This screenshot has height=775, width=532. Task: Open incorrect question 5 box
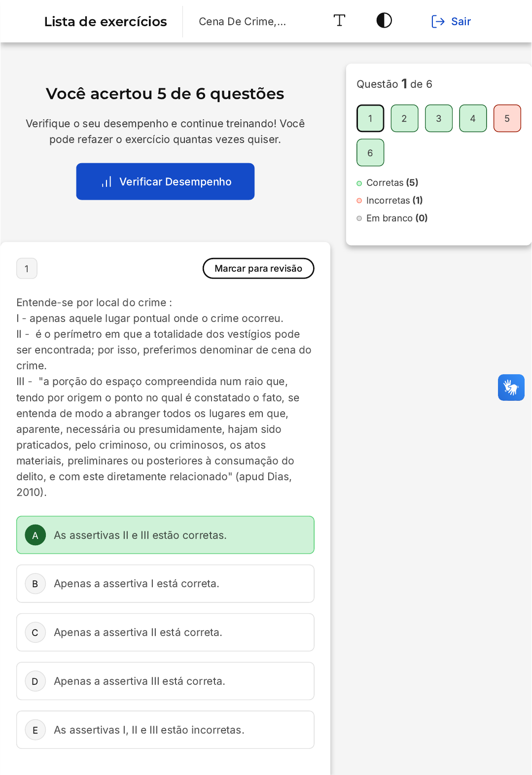tap(507, 118)
